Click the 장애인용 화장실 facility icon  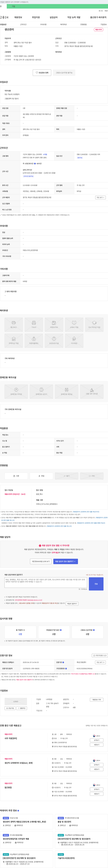67,391
